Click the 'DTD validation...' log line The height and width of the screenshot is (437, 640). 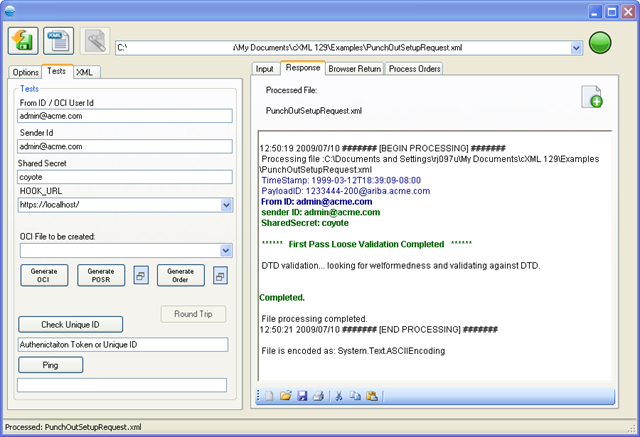click(401, 266)
